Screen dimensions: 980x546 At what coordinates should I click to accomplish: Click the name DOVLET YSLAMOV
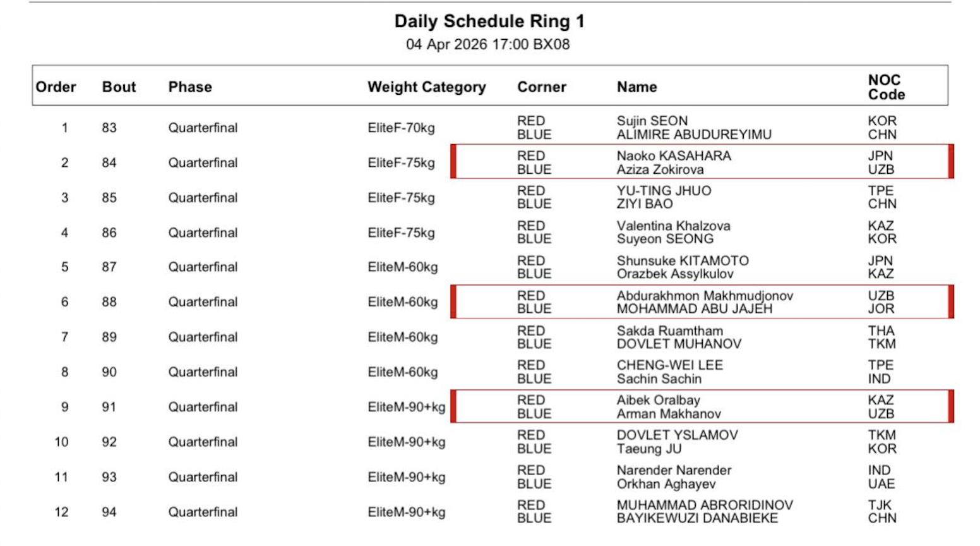point(677,435)
